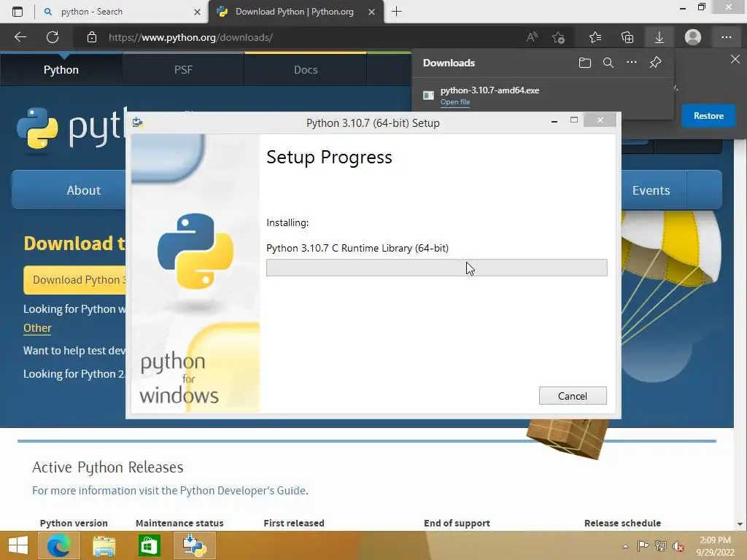Click the site lock icon in address bar

(92, 37)
